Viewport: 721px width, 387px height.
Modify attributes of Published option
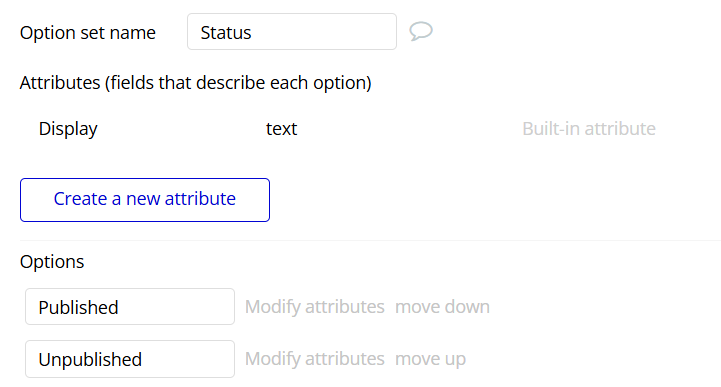[x=315, y=307]
